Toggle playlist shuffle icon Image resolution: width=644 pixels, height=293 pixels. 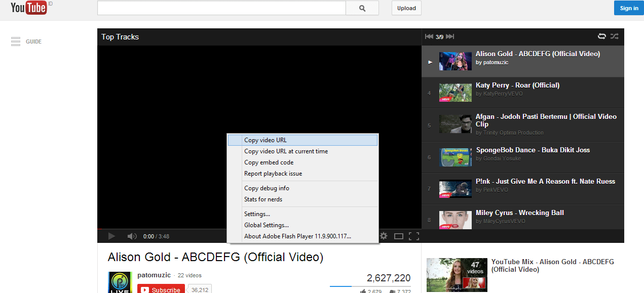(614, 36)
